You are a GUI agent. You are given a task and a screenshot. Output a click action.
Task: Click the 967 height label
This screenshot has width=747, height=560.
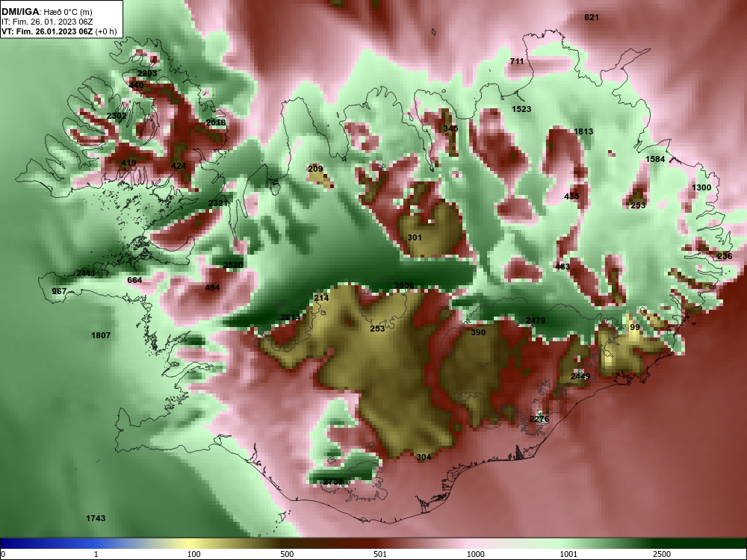[x=59, y=291]
